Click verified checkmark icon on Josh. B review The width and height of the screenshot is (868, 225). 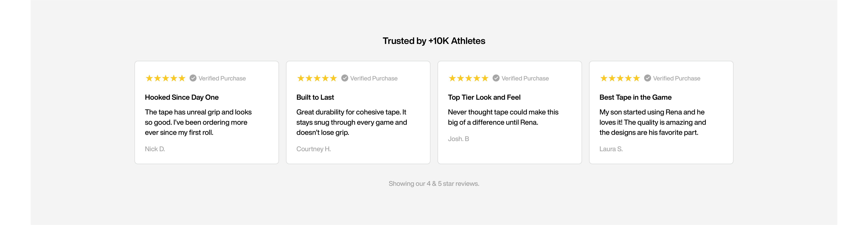496,78
